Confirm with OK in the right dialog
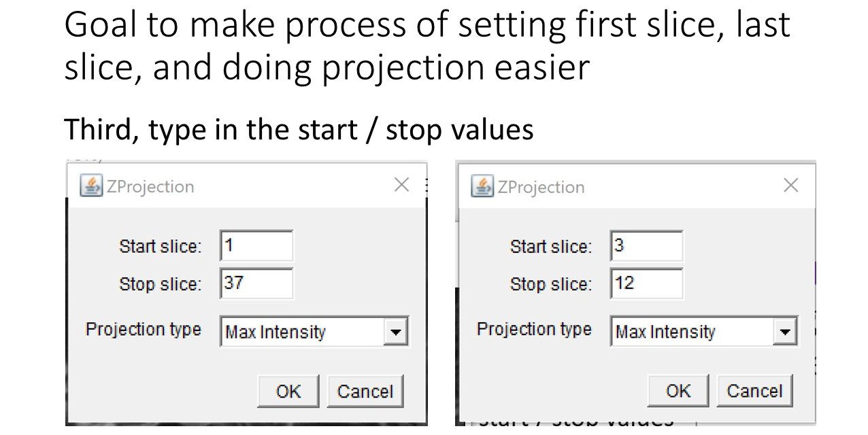Viewport: 868px width, 435px height. click(678, 391)
